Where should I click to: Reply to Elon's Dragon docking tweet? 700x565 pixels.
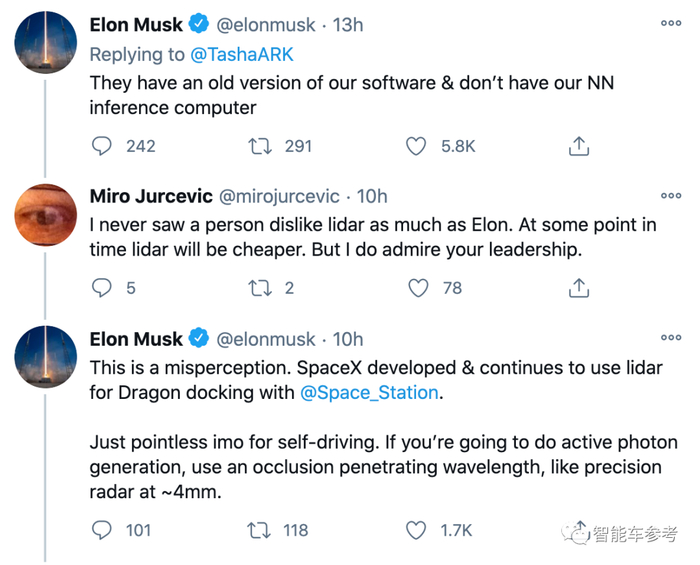pos(102,530)
